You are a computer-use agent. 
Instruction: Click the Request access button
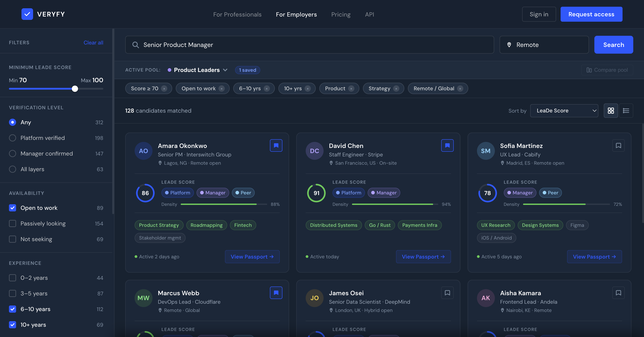click(x=591, y=14)
